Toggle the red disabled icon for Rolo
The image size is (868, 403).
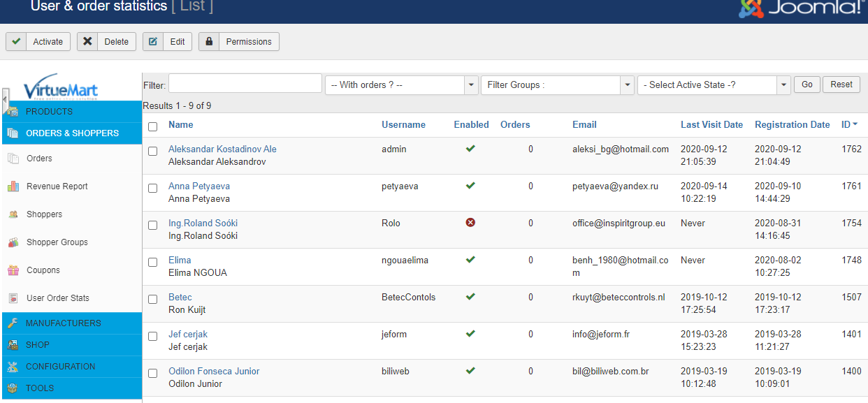(x=470, y=223)
